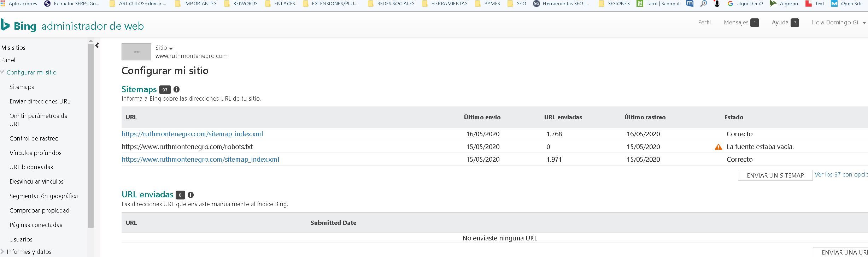The image size is (868, 257).
Task: Open Vínculos profundos
Action: [35, 153]
